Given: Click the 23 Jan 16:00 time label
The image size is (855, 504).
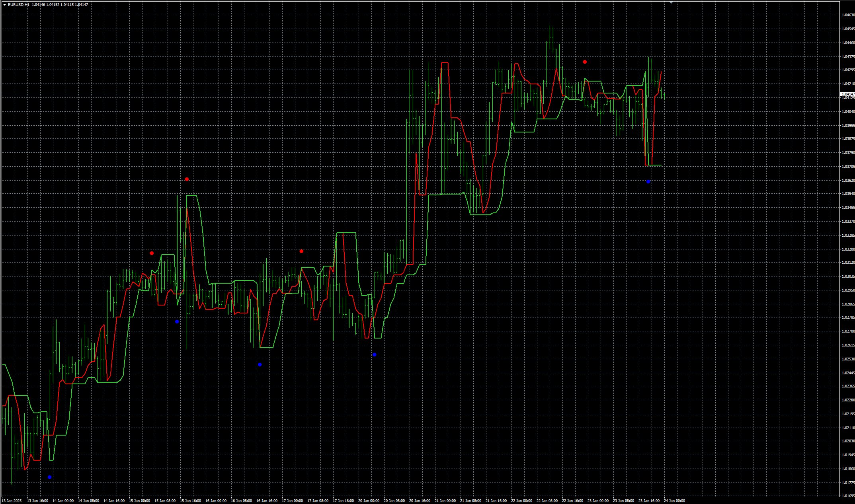Looking at the screenshot, I should [x=649, y=501].
